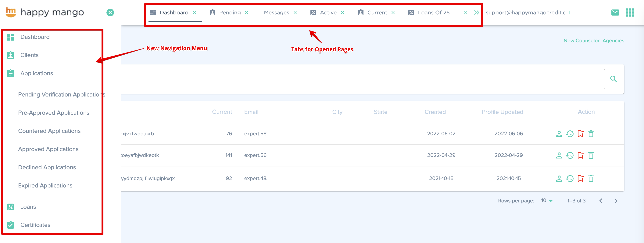The image size is (644, 243).
Task: Open the New Counselor link
Action: [x=581, y=41]
